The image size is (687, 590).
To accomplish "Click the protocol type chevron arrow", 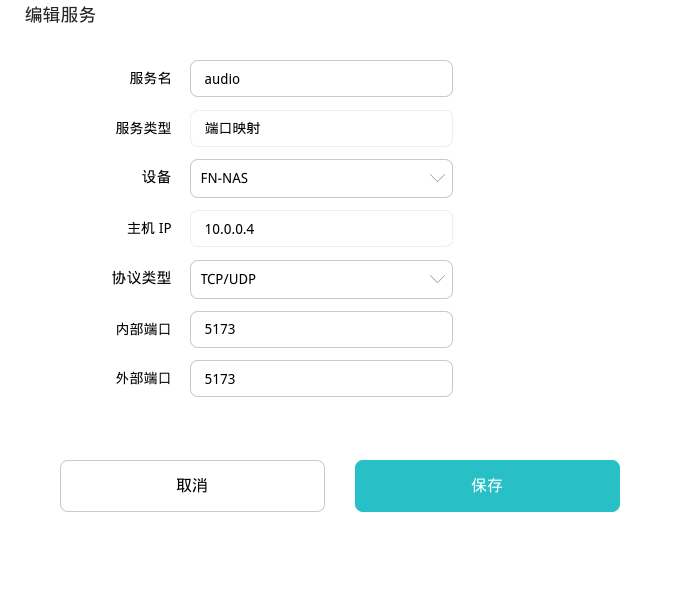I will tap(437, 279).
